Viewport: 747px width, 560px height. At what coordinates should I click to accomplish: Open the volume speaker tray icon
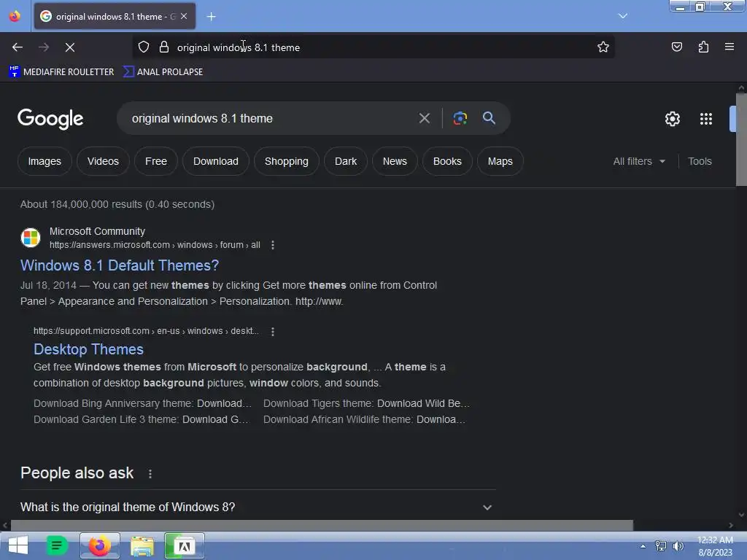point(678,546)
